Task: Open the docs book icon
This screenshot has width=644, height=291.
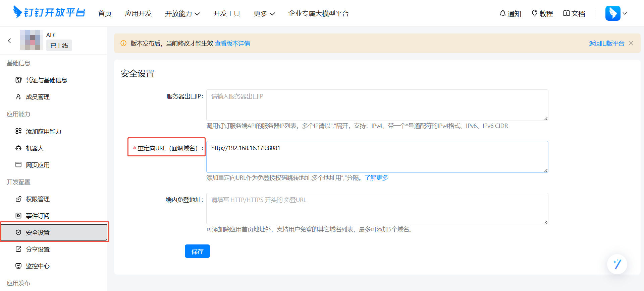Action: 566,13
